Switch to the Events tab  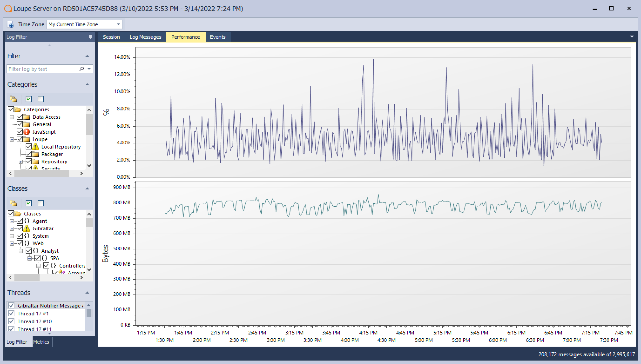pyautogui.click(x=217, y=37)
